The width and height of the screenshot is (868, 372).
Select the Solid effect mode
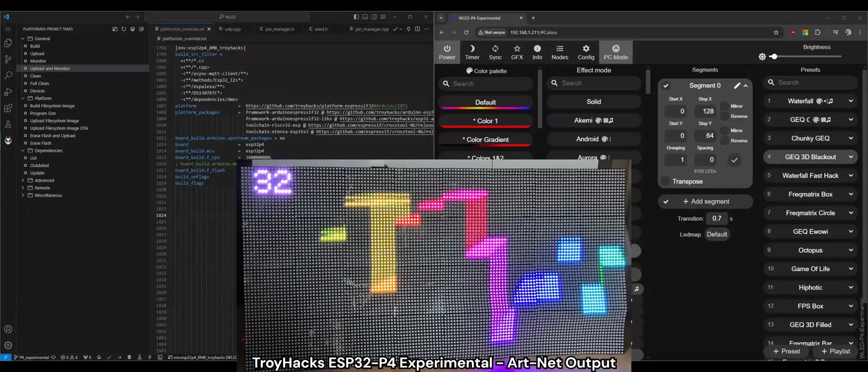(x=594, y=102)
